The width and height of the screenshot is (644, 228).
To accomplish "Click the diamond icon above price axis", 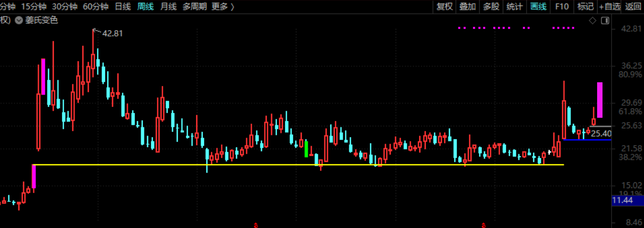I will tap(593, 20).
